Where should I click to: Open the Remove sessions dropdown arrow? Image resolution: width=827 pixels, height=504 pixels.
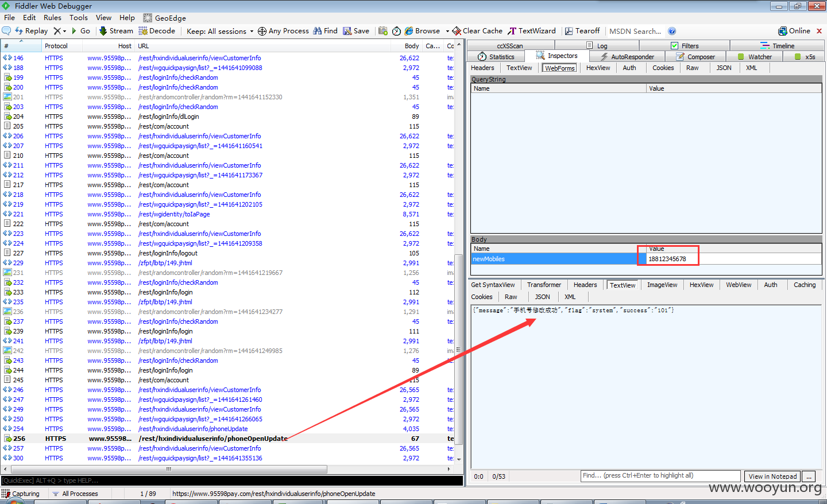point(64,31)
